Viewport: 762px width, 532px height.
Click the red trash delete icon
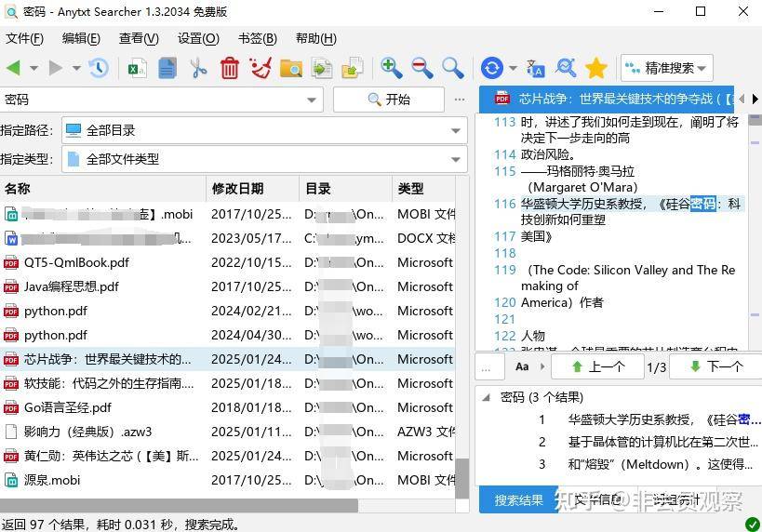pyautogui.click(x=230, y=69)
